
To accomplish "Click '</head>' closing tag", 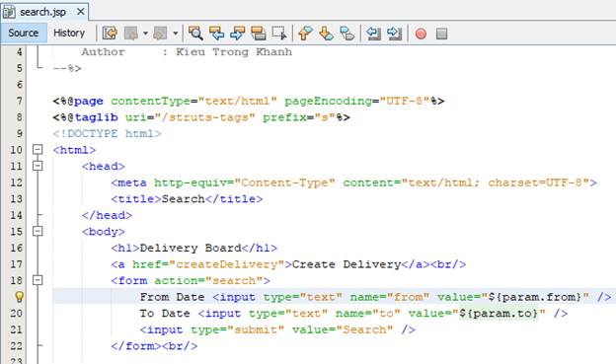I will 107,215.
